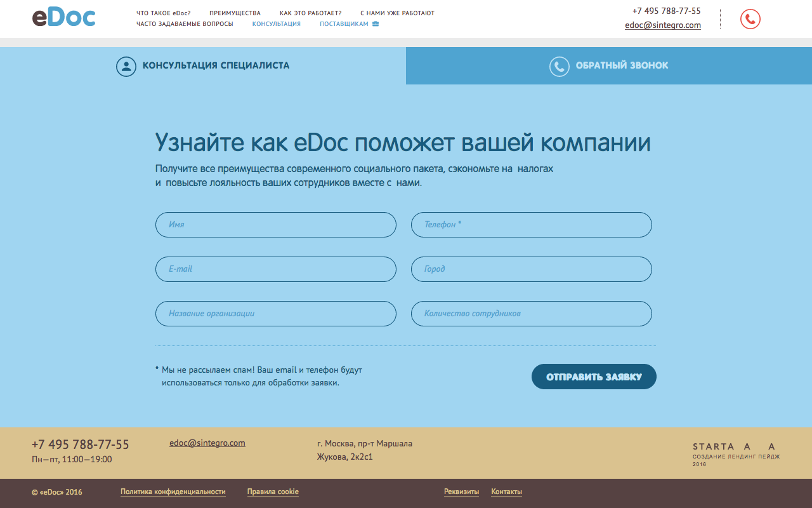Focus the Телефон input field
The width and height of the screenshot is (812, 508).
(532, 225)
